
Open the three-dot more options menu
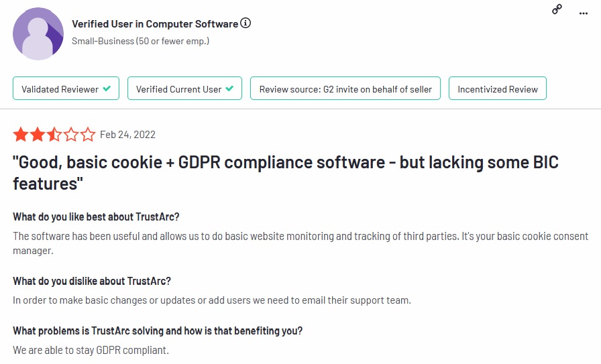tap(584, 13)
